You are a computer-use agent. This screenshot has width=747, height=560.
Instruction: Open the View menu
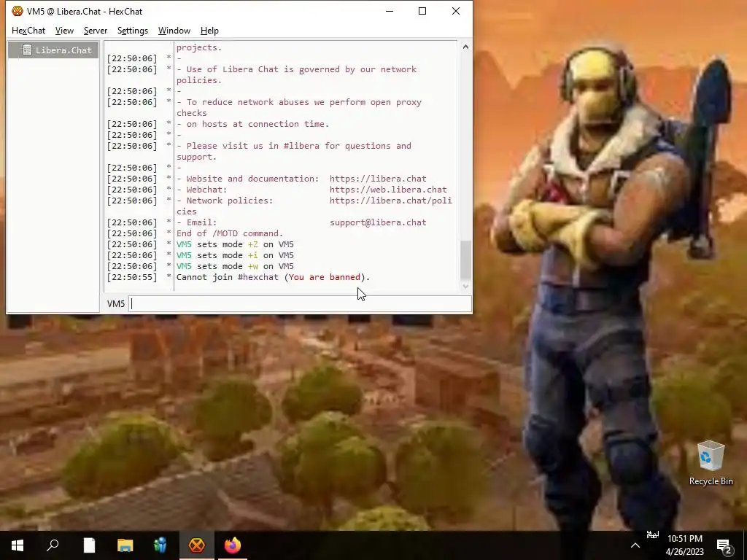click(64, 31)
